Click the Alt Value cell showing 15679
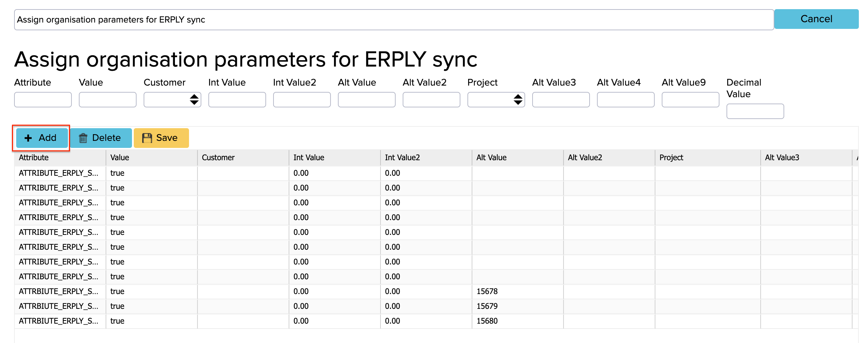 487,306
